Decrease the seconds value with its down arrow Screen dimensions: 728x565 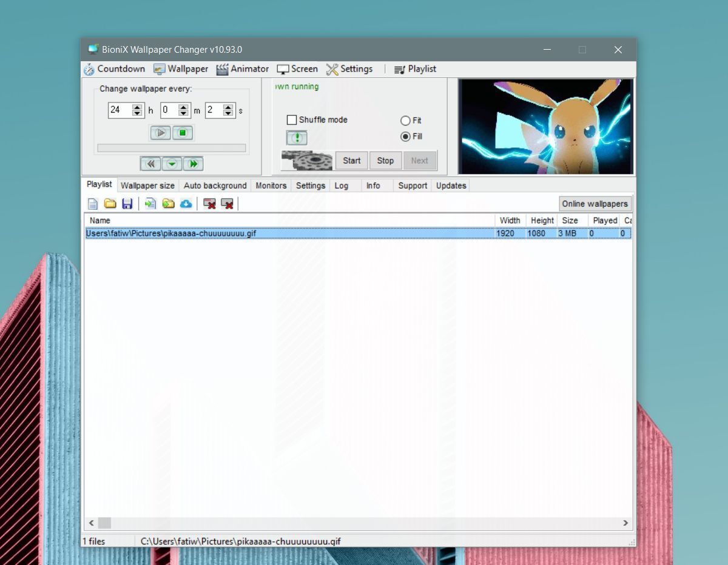click(228, 113)
